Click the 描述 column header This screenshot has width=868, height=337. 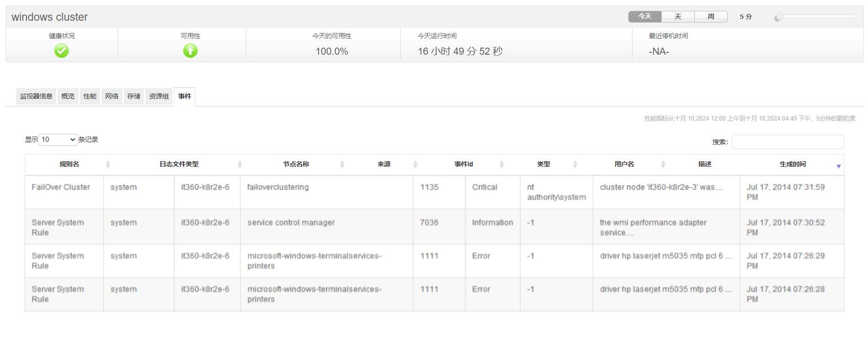pyautogui.click(x=705, y=164)
